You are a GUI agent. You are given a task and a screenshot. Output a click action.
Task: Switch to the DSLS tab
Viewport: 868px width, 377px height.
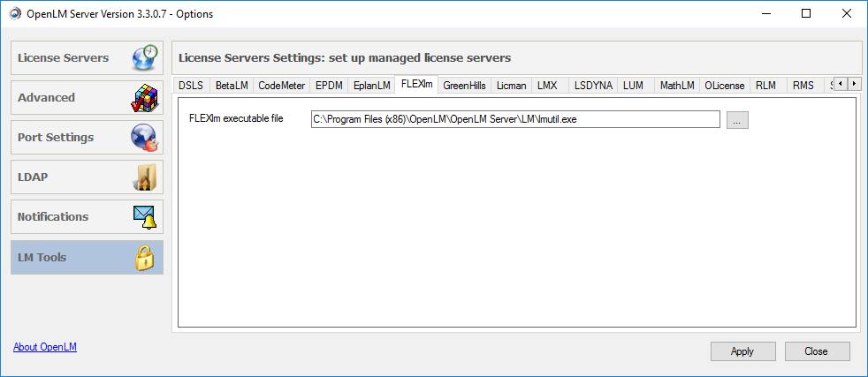pyautogui.click(x=191, y=86)
